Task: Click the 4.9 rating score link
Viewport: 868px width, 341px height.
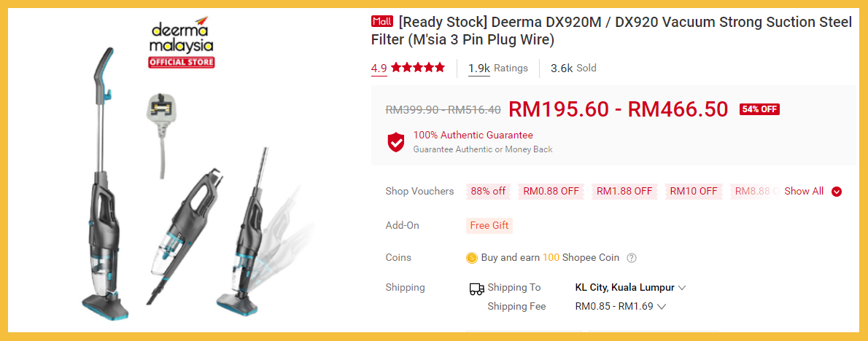Action: pyautogui.click(x=379, y=68)
